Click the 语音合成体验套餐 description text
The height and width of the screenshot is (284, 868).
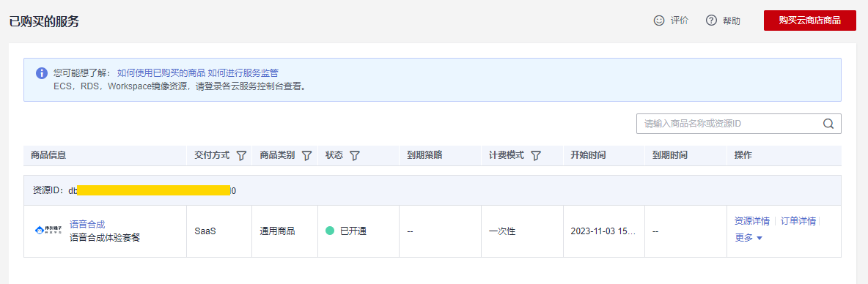105,238
